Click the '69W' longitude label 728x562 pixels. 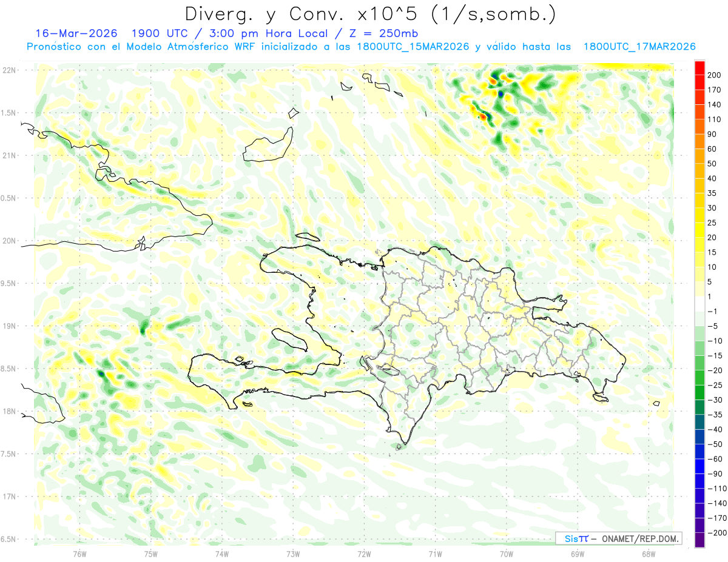pos(578,553)
